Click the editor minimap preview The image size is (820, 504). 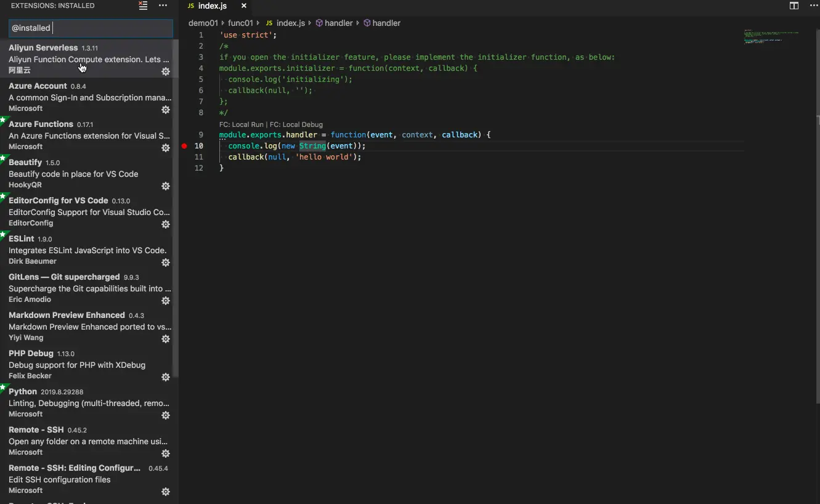(x=771, y=37)
